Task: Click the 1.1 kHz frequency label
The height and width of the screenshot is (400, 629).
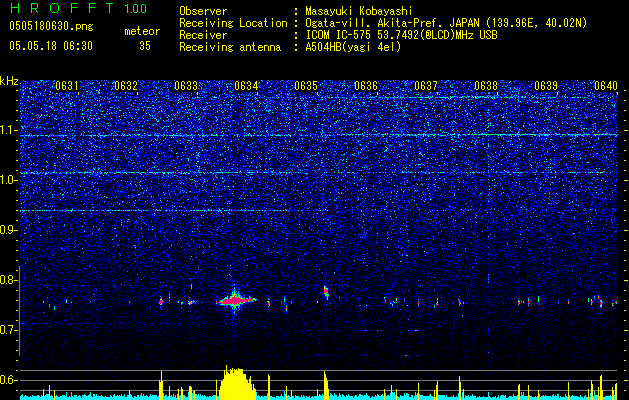Action: point(8,130)
